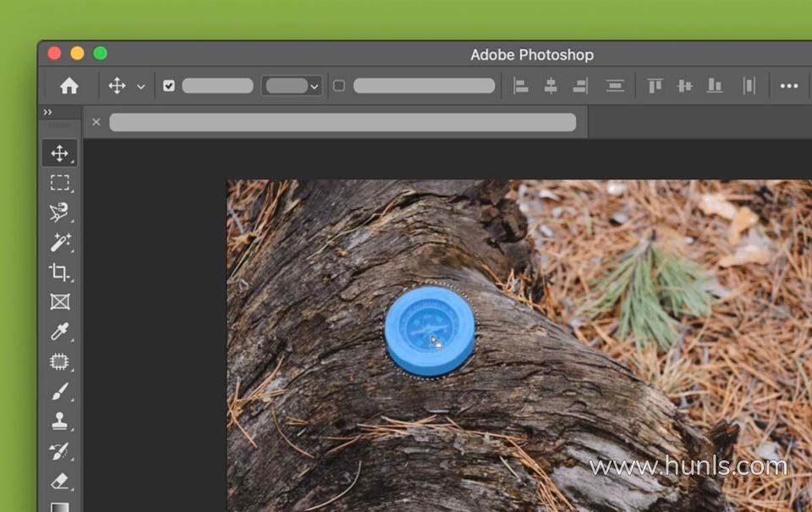Select the Move tool in the left toolbar
812x512 pixels.
pyautogui.click(x=59, y=153)
